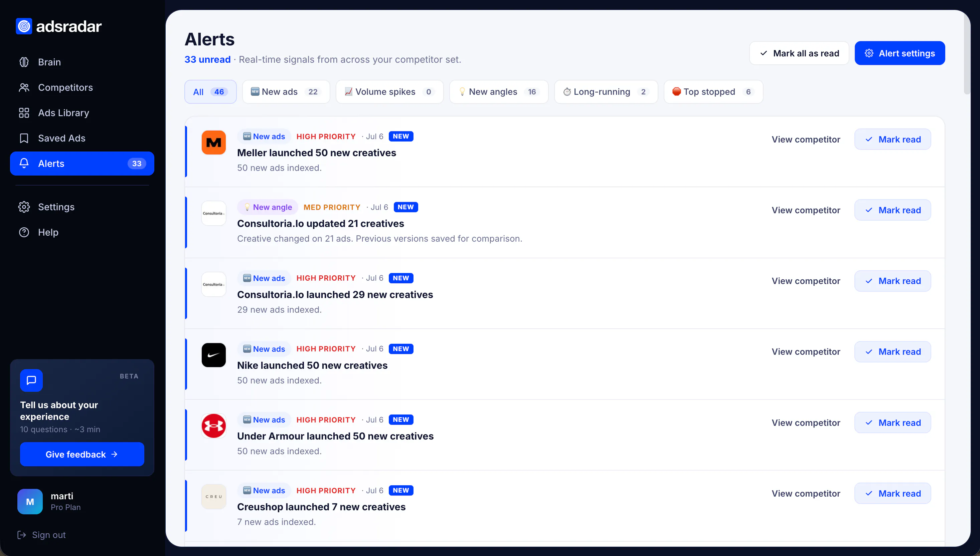Click New ads tag on Consultoria 29 creatives

(264, 278)
